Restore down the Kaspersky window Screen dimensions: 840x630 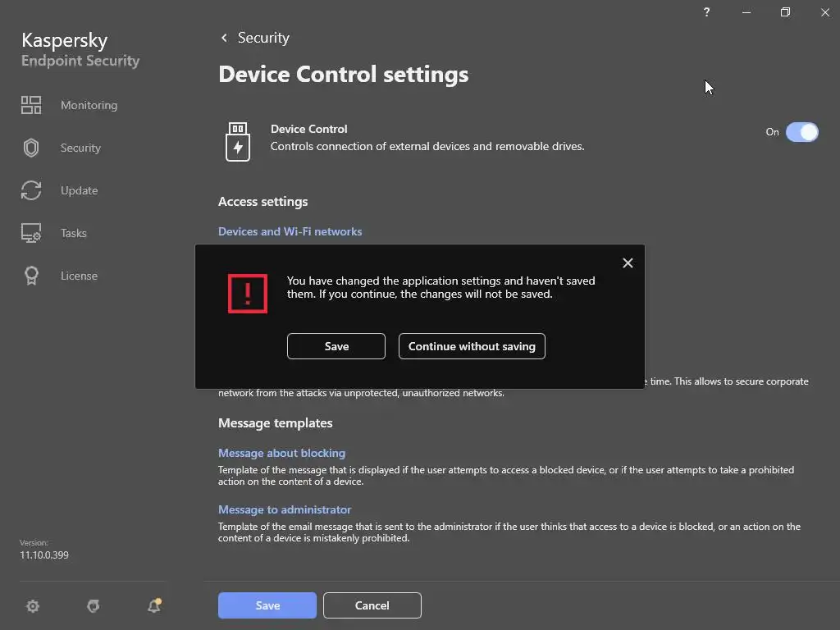point(785,11)
